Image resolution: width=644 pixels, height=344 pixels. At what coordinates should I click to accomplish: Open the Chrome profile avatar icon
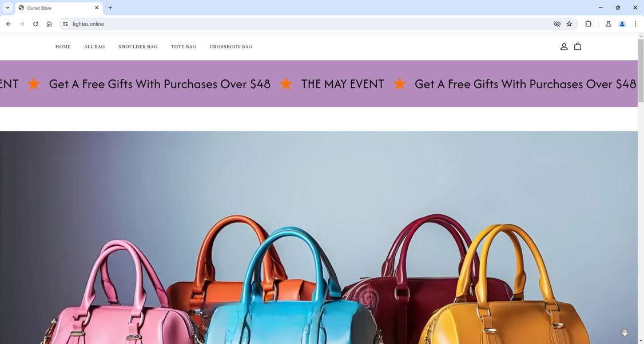coord(622,24)
